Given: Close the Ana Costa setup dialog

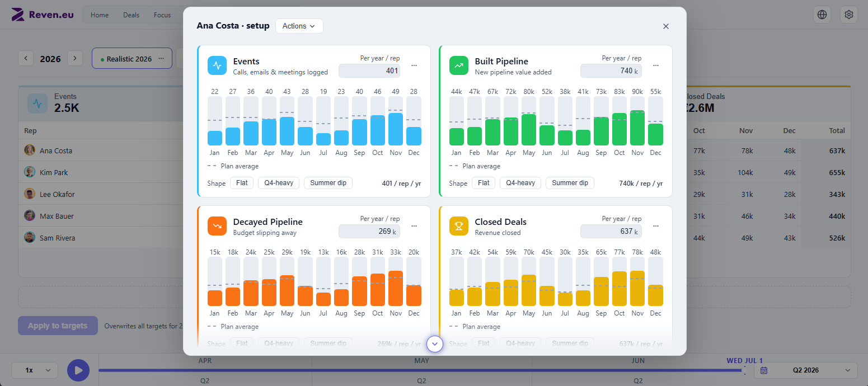Looking at the screenshot, I should (x=666, y=26).
